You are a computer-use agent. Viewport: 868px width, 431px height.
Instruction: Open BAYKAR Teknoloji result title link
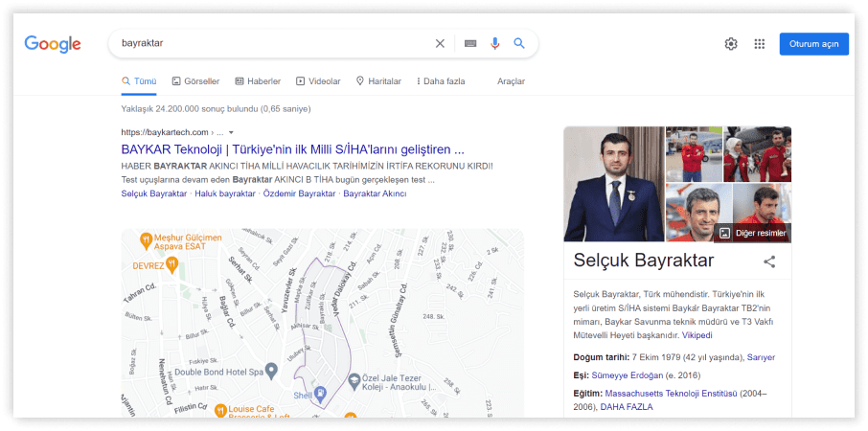pos(292,149)
